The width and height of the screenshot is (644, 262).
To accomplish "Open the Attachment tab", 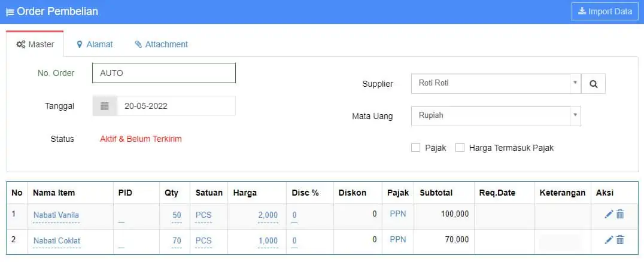I will point(161,44).
